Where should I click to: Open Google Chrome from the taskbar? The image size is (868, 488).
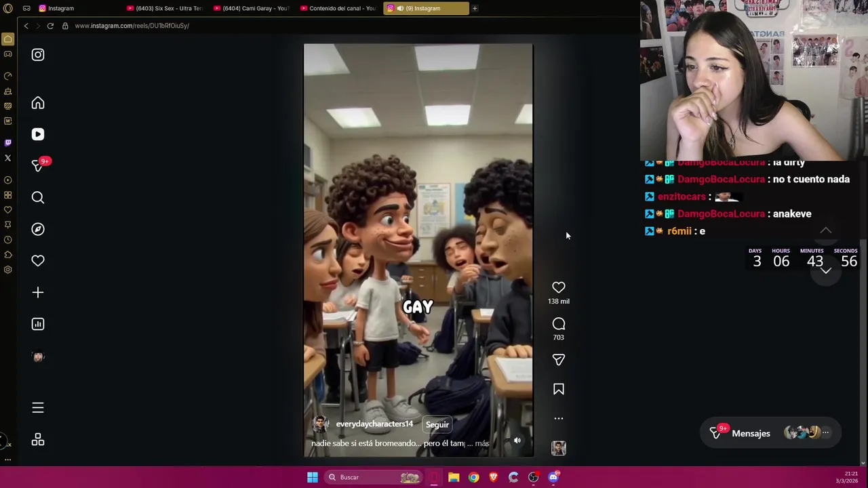[x=473, y=477]
